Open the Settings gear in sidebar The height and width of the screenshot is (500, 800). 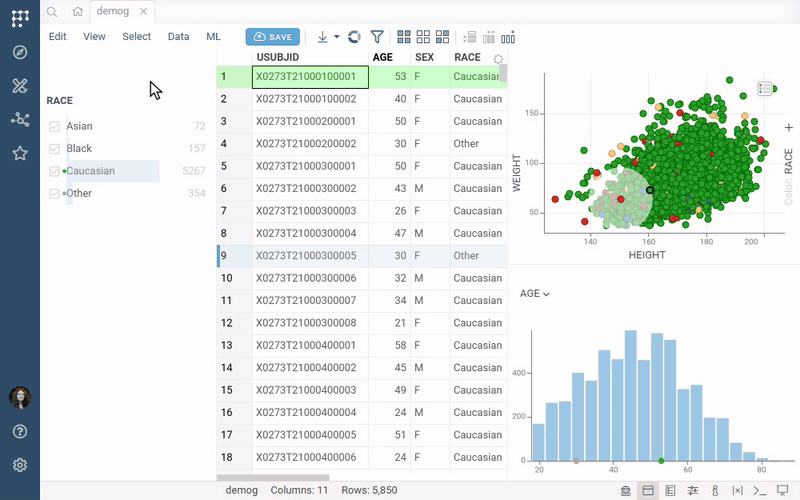tap(20, 465)
